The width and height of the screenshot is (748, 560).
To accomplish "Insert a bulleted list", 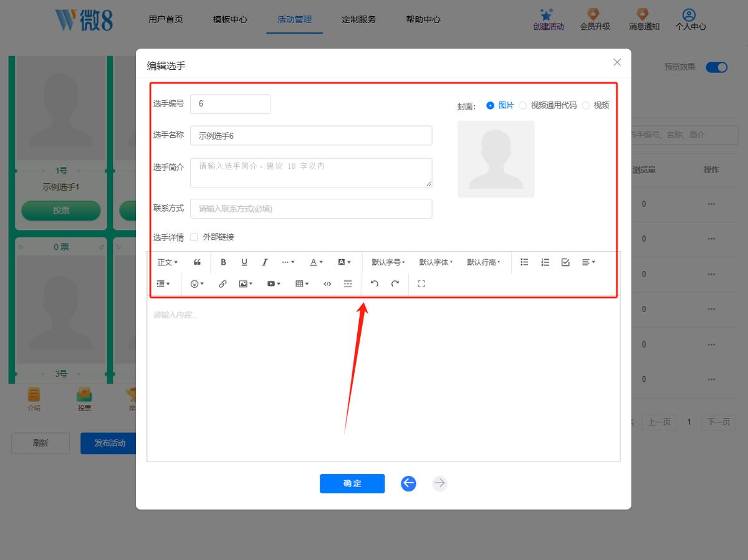I will [524, 262].
